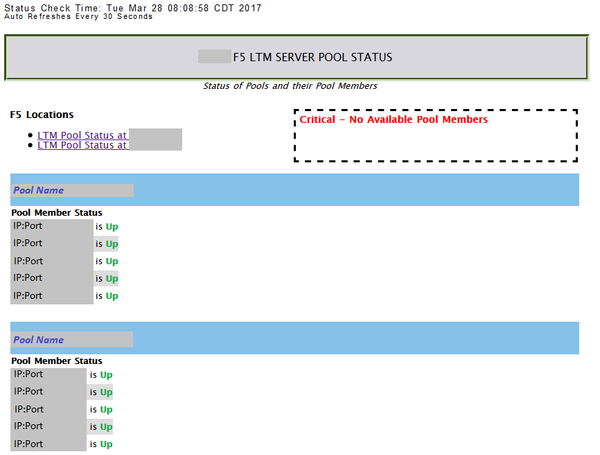Open the second LTM Pool Status link
The width and height of the screenshot is (600, 455).
tap(82, 145)
